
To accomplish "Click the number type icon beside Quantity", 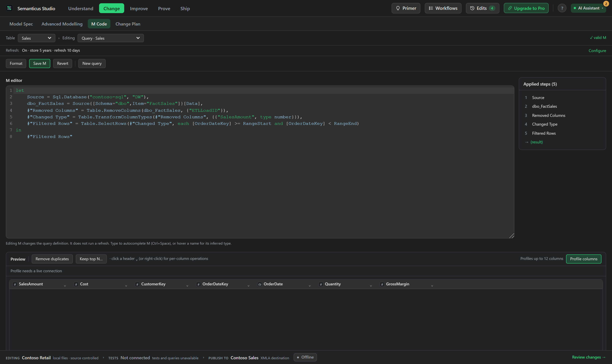I will pos(321,284).
